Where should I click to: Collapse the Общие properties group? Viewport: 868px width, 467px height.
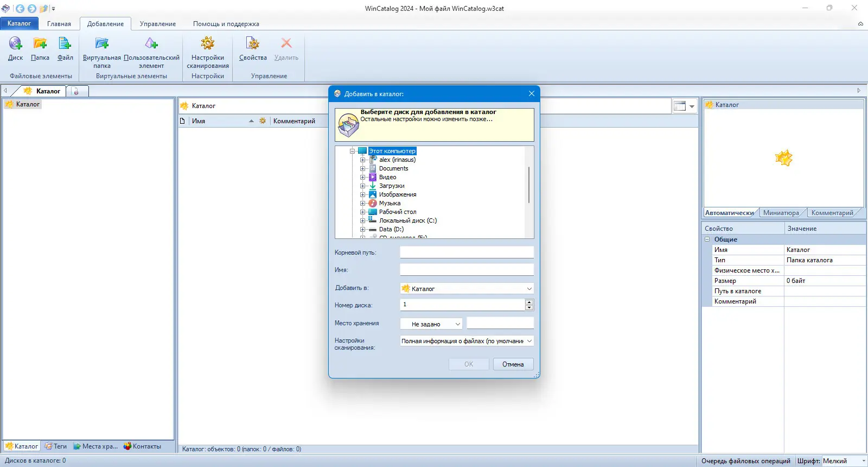point(707,239)
